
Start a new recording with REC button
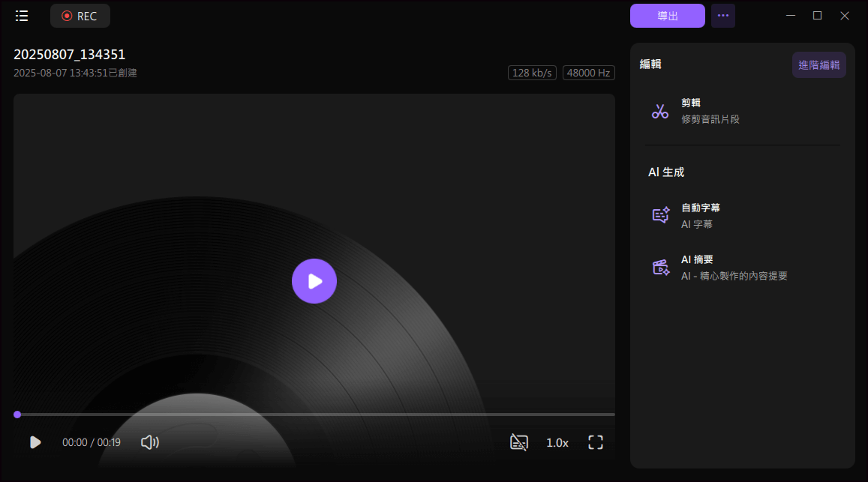coord(80,16)
